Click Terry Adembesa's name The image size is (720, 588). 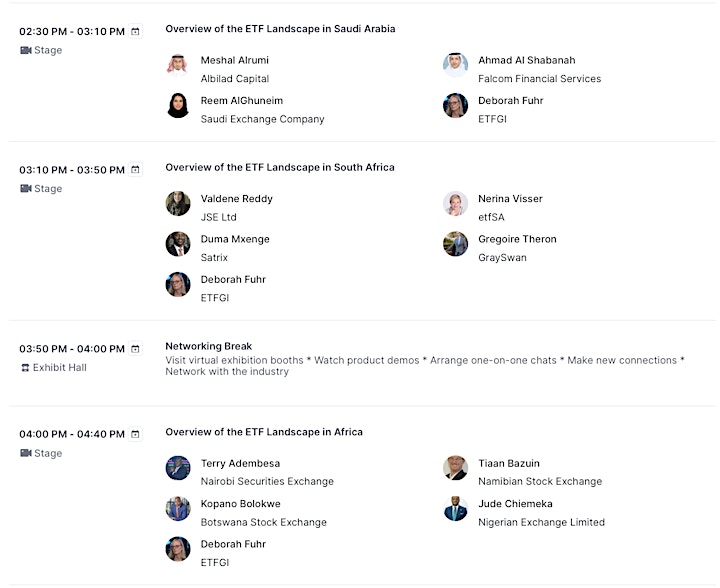coord(240,463)
